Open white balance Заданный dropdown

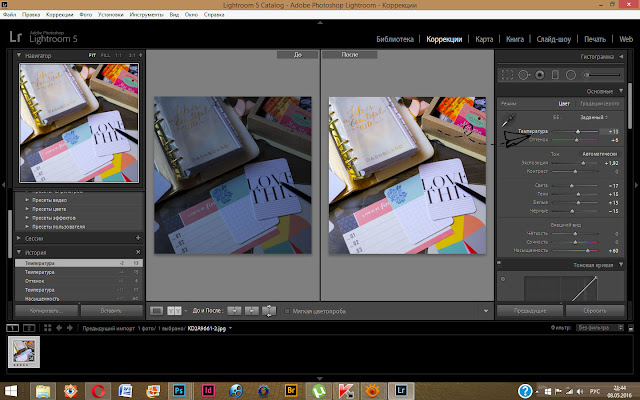click(x=594, y=117)
